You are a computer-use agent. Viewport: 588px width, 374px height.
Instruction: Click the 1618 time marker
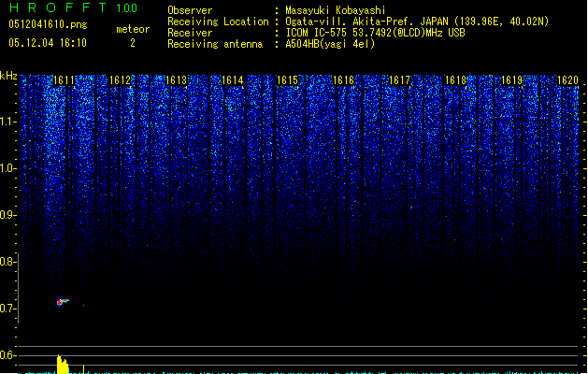point(455,80)
